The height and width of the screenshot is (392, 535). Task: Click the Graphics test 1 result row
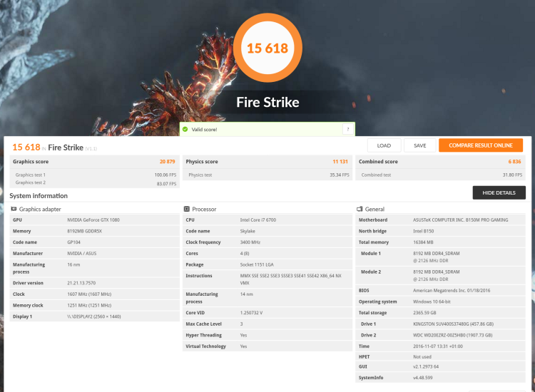94,175
